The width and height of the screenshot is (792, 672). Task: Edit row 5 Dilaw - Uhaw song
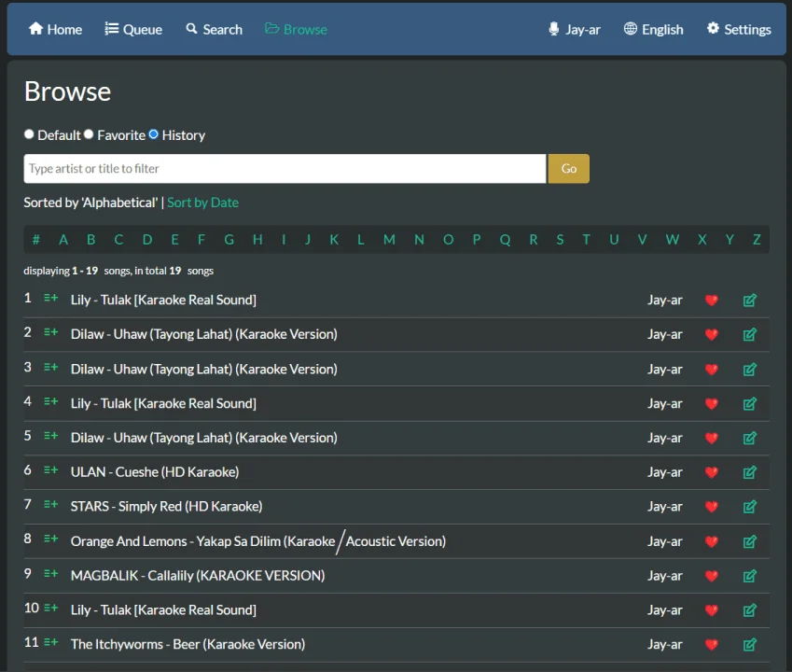pyautogui.click(x=750, y=438)
